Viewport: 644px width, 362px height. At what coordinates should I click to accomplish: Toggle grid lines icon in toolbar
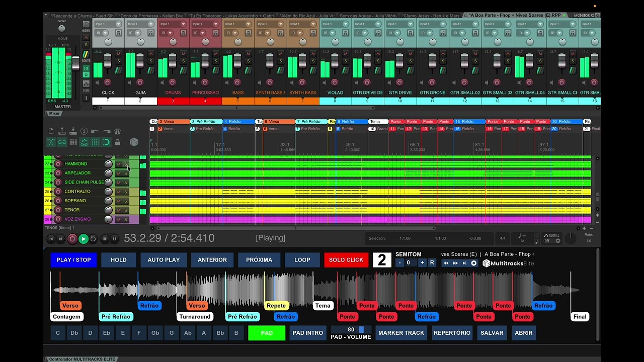click(96, 142)
